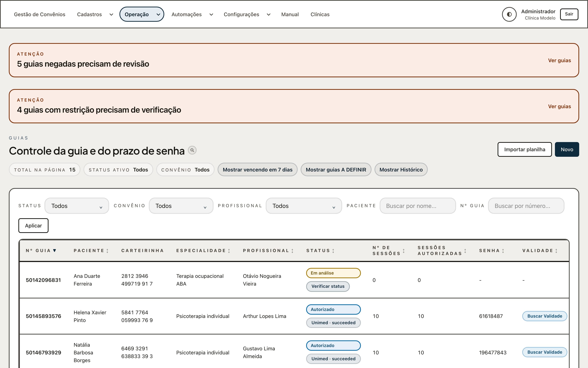Click the Em análise status badge
This screenshot has width=588, height=368.
(333, 273)
